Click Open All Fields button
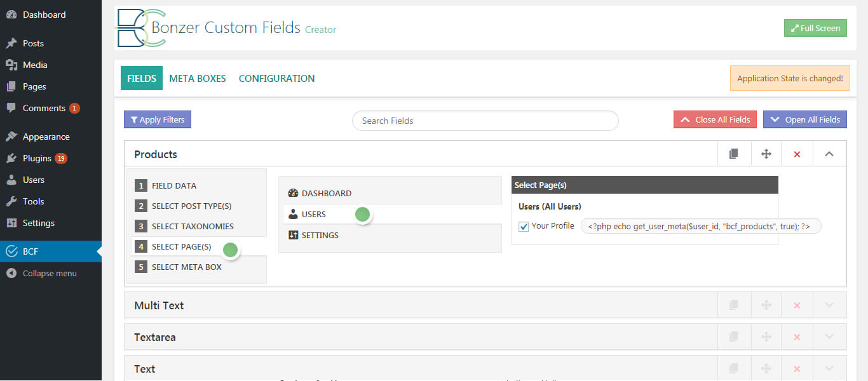The width and height of the screenshot is (868, 381). [805, 119]
